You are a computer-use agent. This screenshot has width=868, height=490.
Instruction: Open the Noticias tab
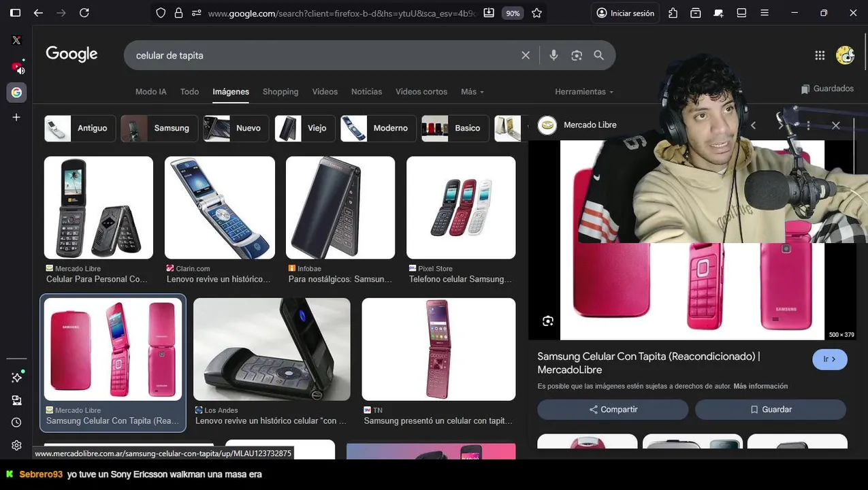tap(366, 91)
